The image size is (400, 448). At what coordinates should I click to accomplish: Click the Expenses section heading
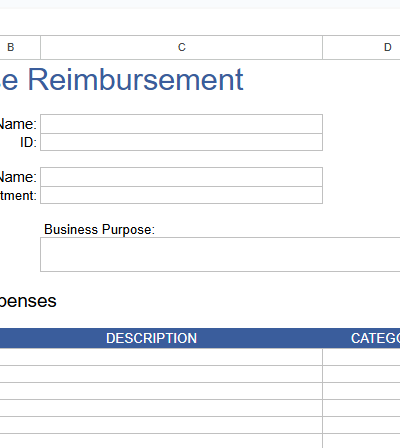tap(28, 301)
